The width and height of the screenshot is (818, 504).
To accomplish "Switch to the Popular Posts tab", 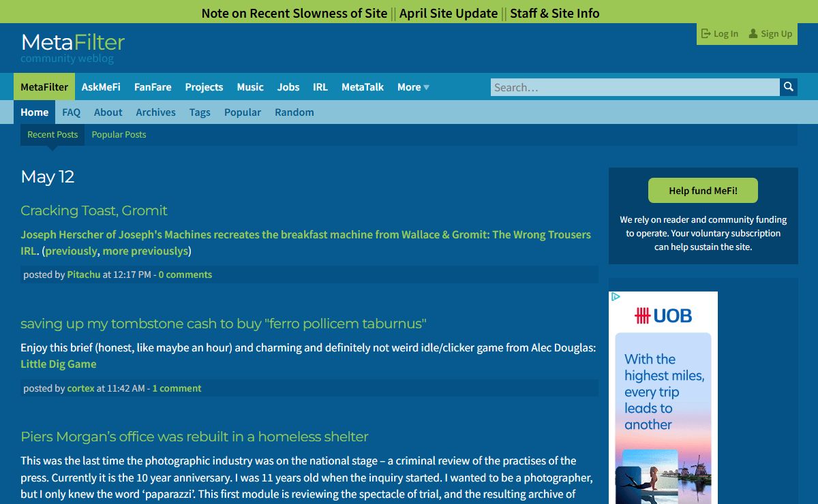I will 119,135.
